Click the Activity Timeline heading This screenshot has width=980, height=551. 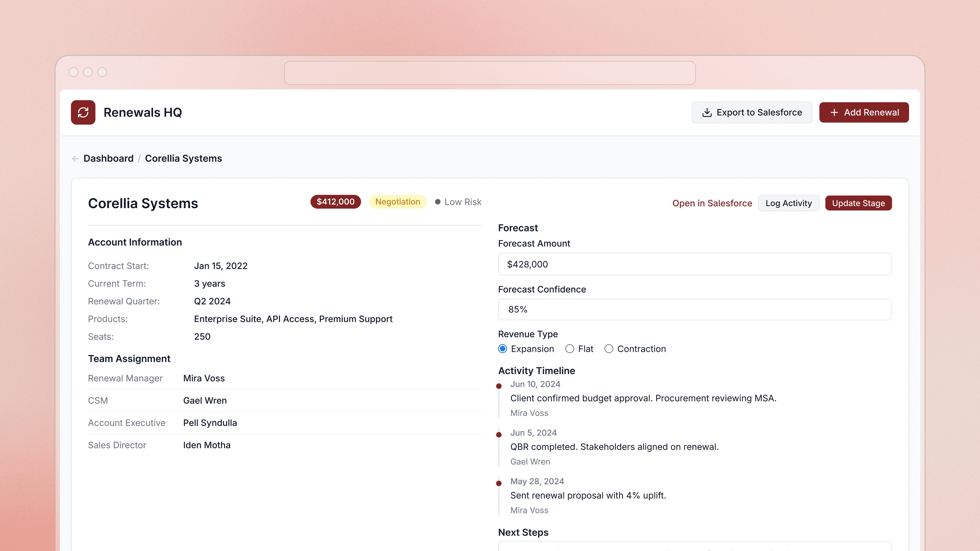(x=536, y=371)
